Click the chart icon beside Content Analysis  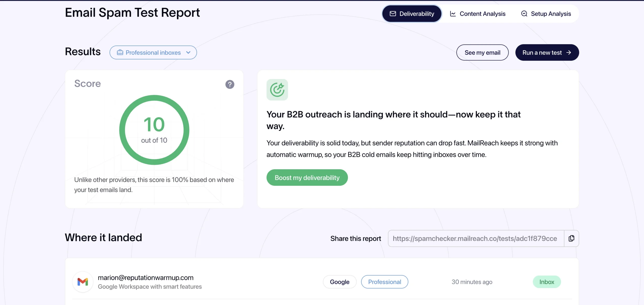[453, 14]
